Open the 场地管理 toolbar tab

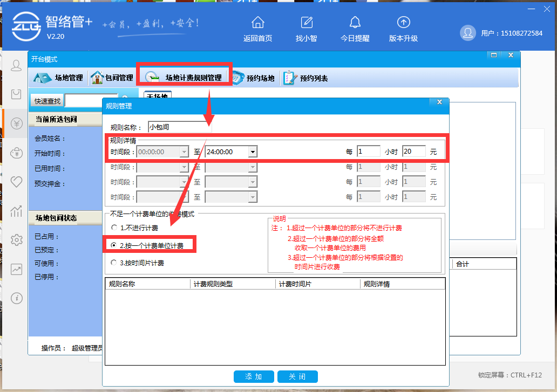tap(59, 78)
